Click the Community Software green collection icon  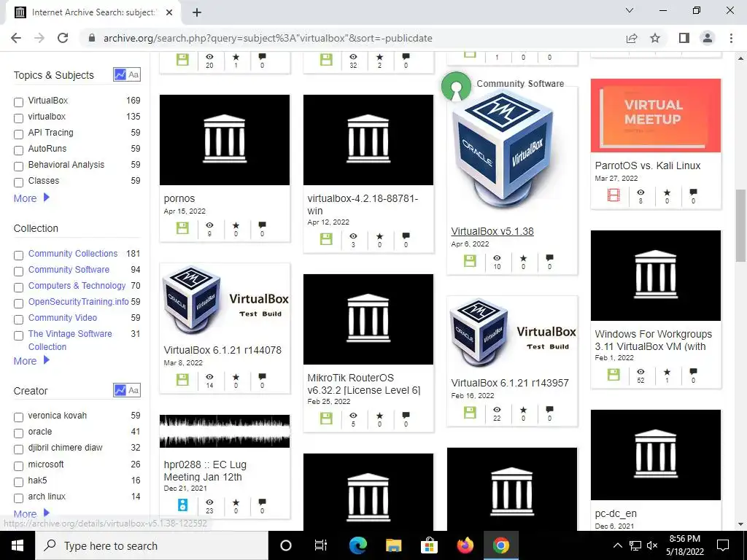coord(456,87)
